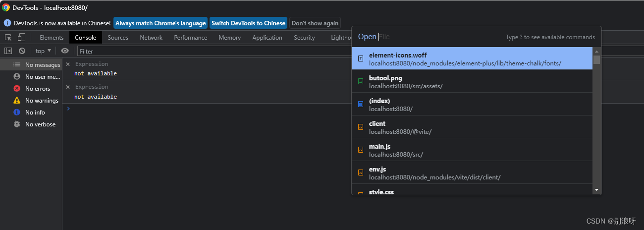Remove the second live expression
Image resolution: width=644 pixels, height=230 pixels.
tap(68, 87)
